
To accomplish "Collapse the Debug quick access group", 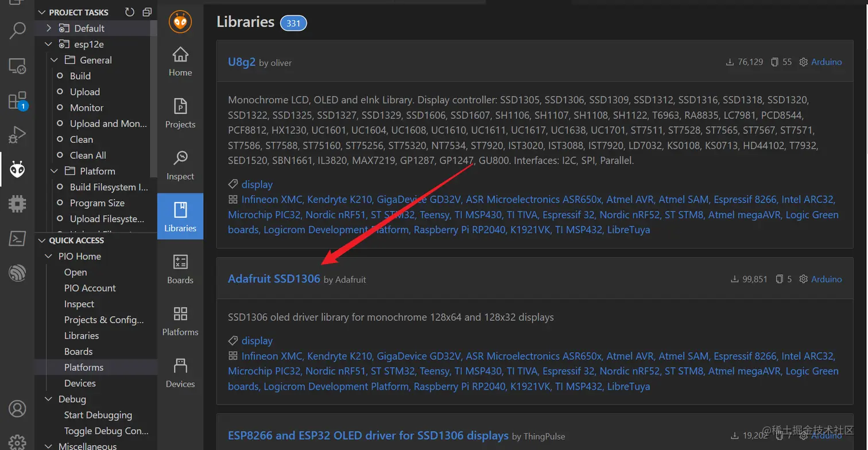I will 49,399.
